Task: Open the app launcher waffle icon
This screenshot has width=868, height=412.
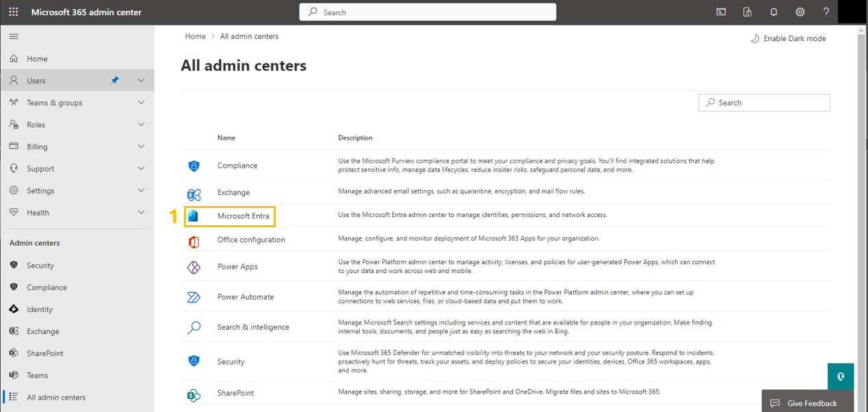Action: (14, 12)
